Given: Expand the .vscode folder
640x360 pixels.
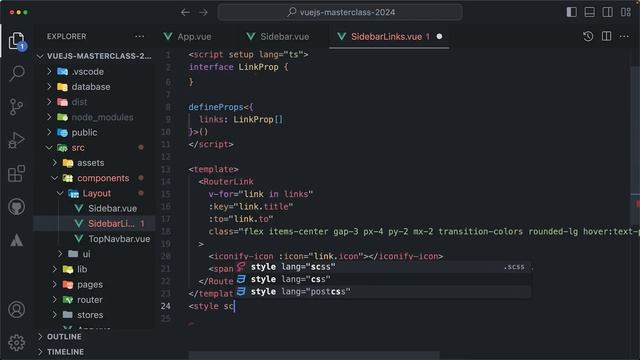Looking at the screenshot, I should tap(95, 71).
